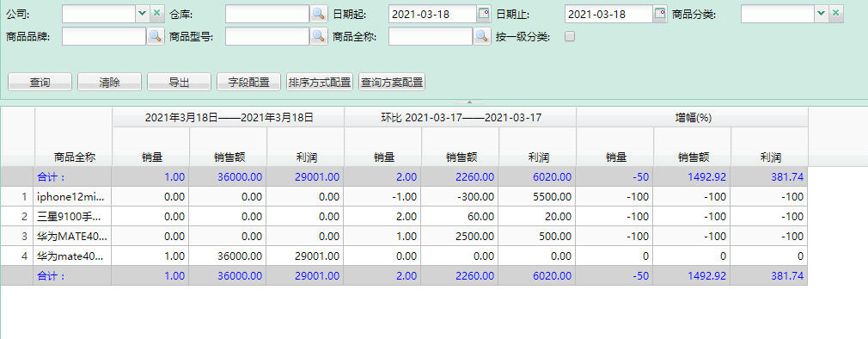Click the 增幅(%) group header
868x339 pixels.
(693, 117)
